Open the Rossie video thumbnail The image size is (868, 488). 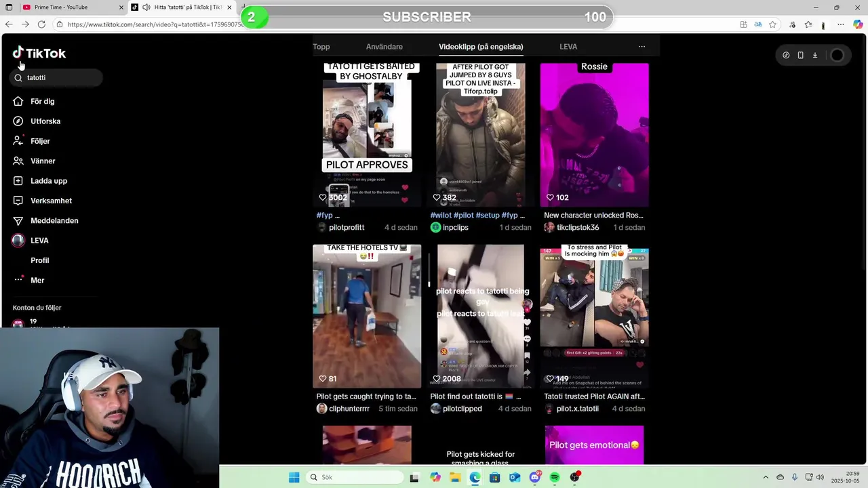coord(595,135)
